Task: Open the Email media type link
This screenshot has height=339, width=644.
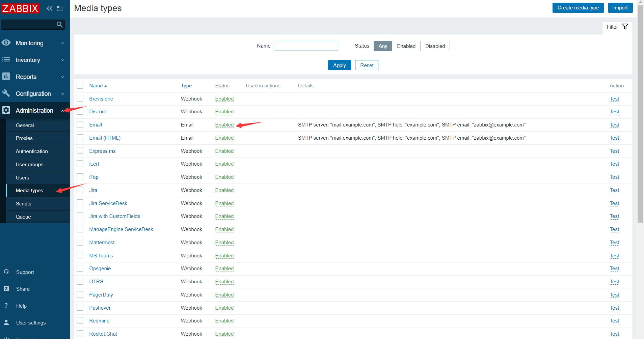Action: click(96, 125)
